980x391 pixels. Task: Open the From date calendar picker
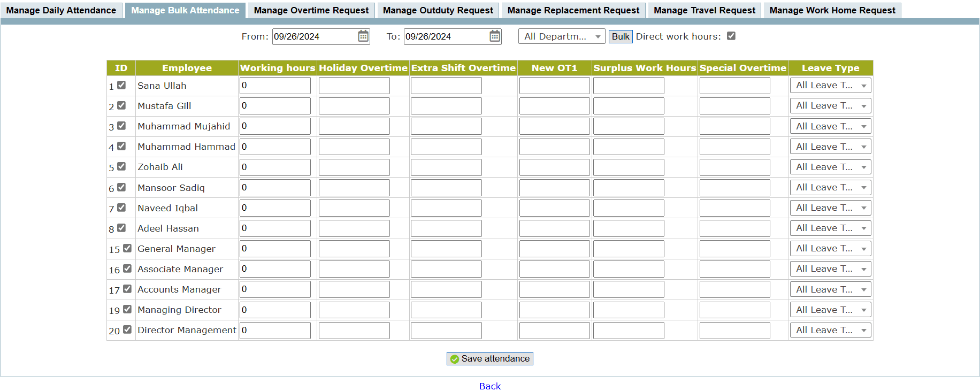point(363,36)
